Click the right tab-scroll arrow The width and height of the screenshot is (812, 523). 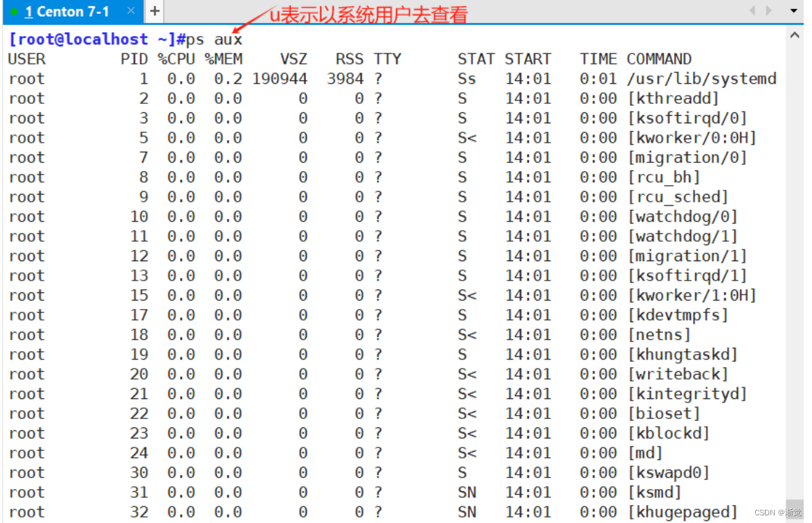coord(768,10)
